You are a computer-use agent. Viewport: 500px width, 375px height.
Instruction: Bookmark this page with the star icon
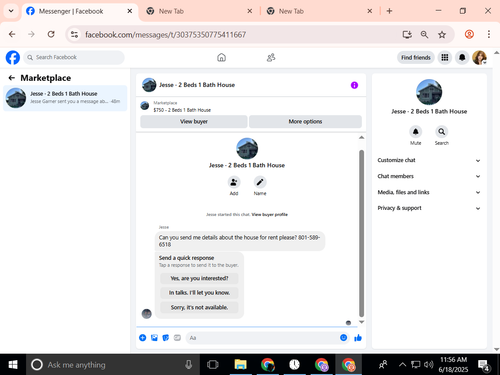(442, 34)
